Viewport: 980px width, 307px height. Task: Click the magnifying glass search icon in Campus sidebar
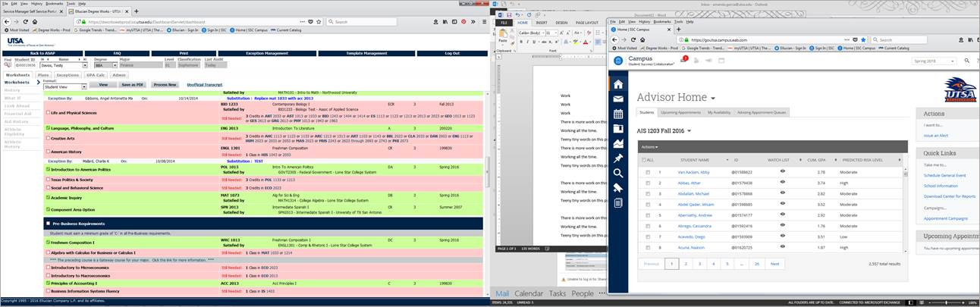(x=618, y=173)
